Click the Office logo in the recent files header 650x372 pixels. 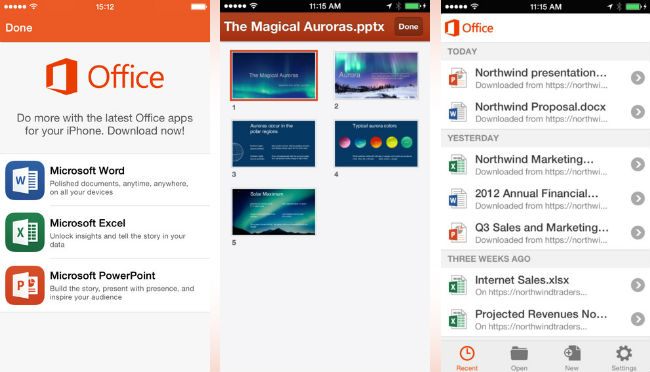click(x=469, y=28)
